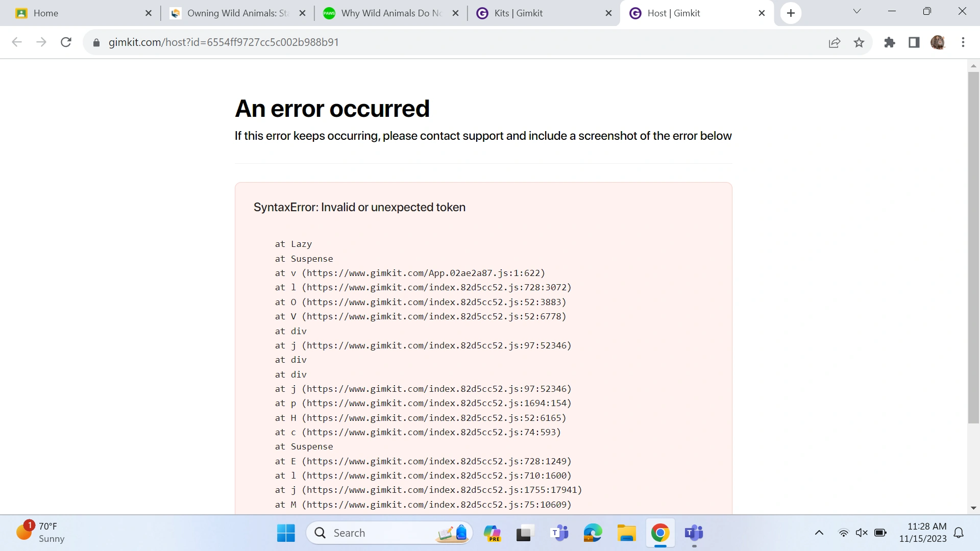Reload the current page

[x=66, y=42]
